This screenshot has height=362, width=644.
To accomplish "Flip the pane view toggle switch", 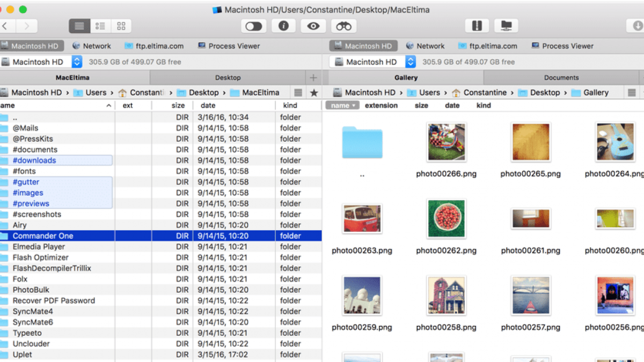I will pyautogui.click(x=253, y=26).
